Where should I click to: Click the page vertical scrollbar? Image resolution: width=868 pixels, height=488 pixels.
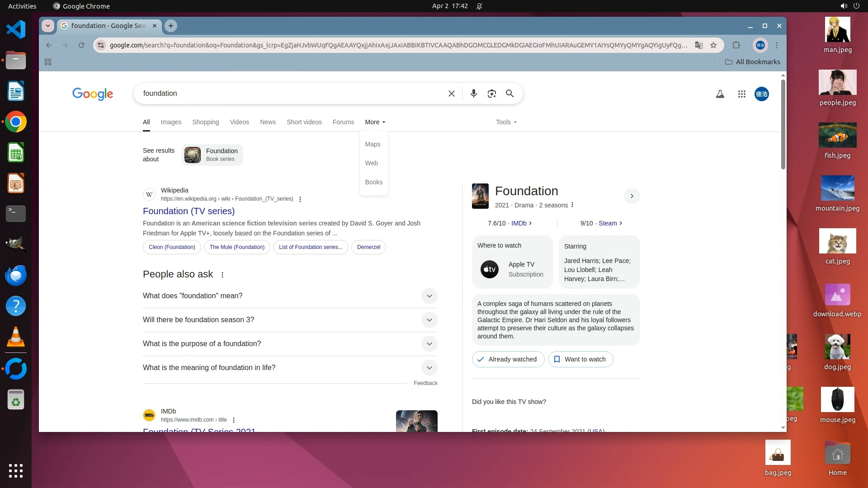[783, 125]
